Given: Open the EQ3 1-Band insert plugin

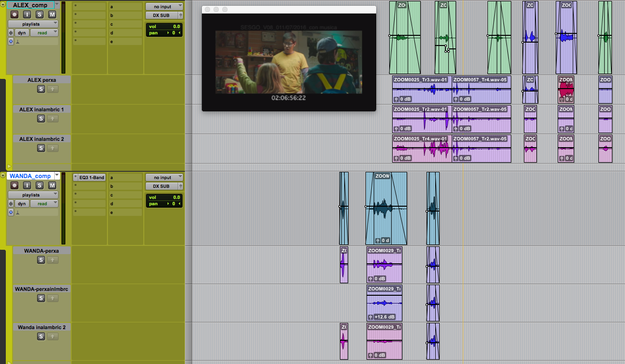Looking at the screenshot, I should pos(90,178).
